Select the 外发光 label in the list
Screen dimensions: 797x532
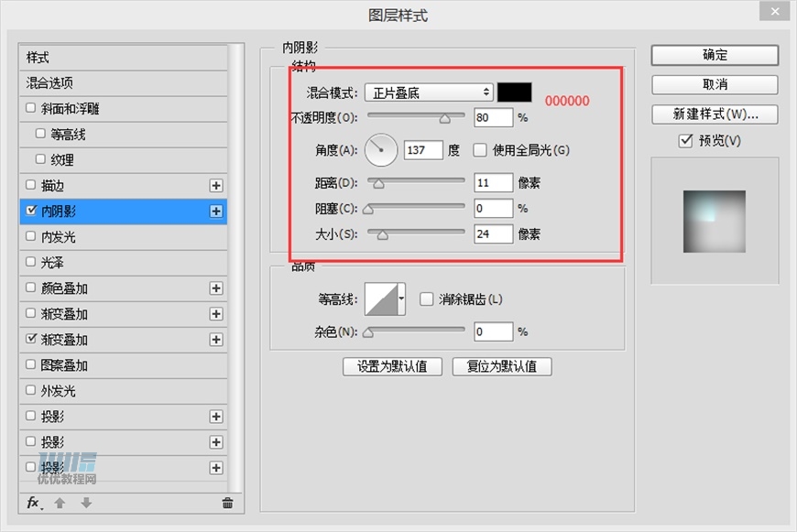tap(59, 391)
